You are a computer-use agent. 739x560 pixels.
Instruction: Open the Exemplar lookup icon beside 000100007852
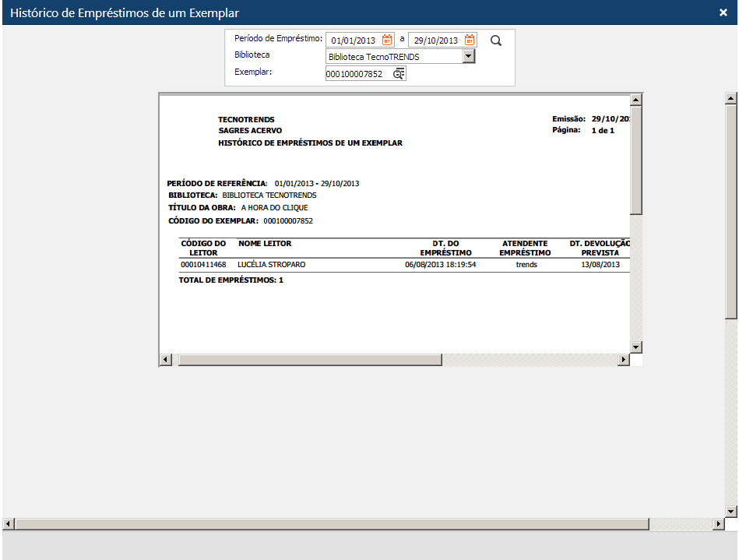pyautogui.click(x=398, y=72)
